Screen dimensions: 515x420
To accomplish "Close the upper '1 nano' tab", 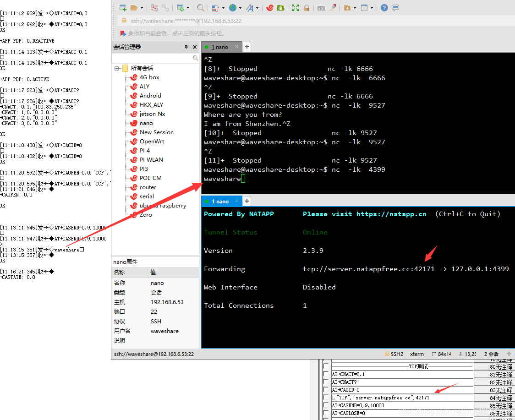I will tap(236, 47).
